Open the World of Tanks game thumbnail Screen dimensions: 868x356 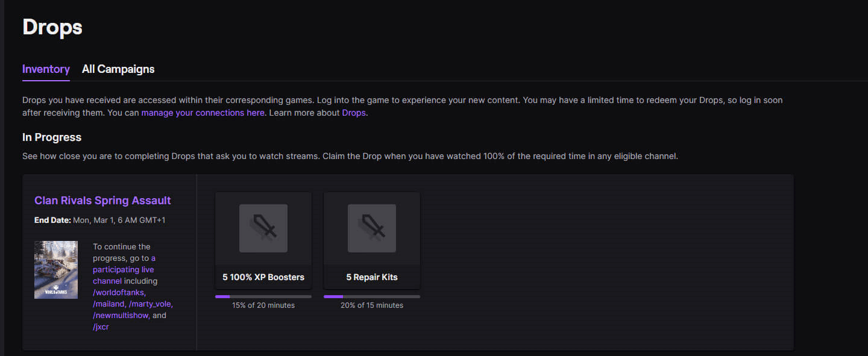pos(56,270)
